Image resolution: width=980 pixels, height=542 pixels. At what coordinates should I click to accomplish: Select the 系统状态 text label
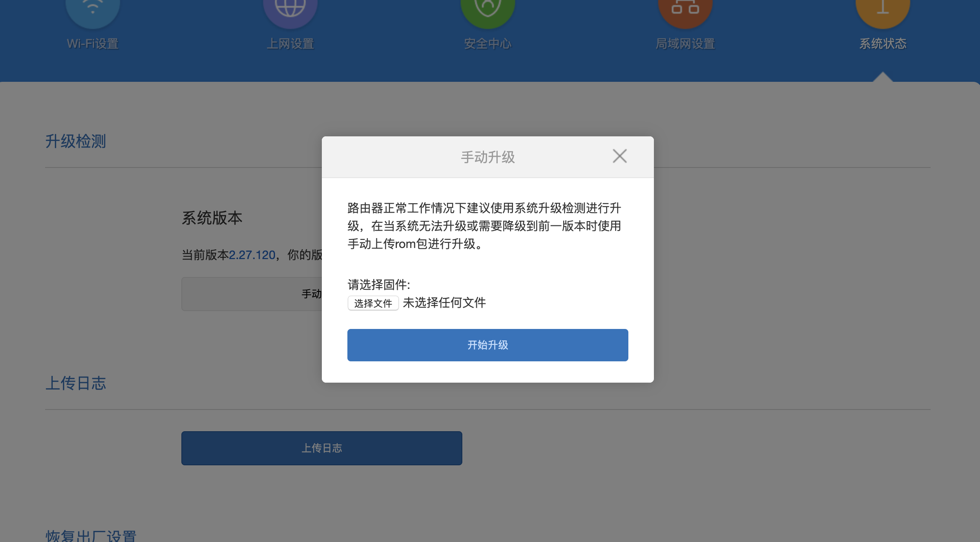tap(883, 43)
